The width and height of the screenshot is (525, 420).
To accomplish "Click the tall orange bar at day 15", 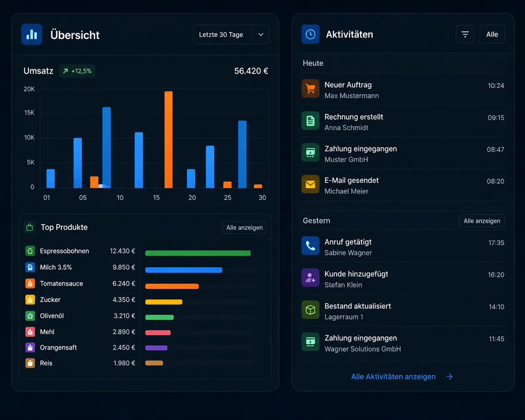I will 169,139.
